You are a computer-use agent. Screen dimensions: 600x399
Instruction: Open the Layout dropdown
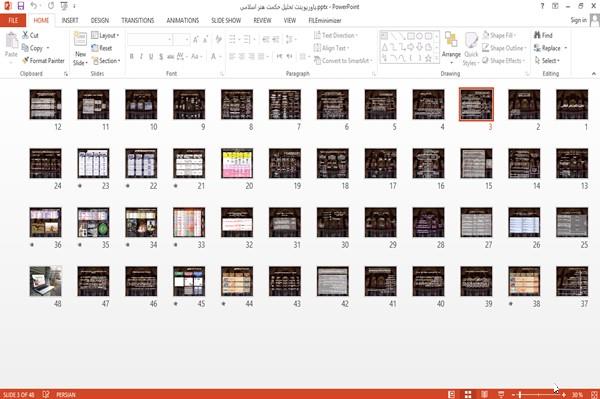click(106, 35)
